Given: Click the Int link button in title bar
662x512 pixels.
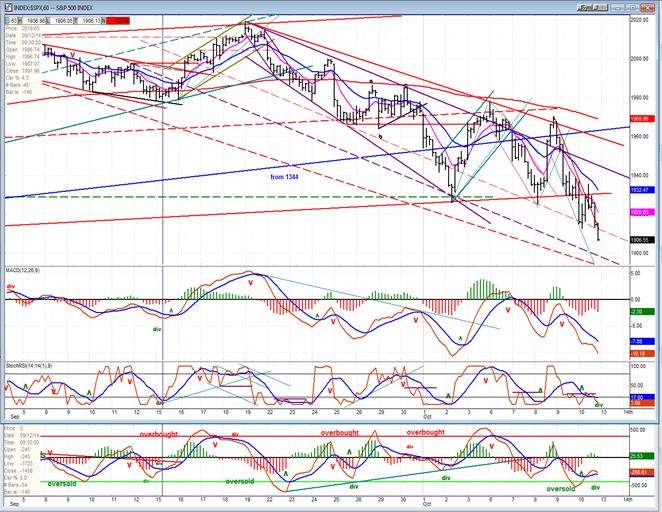Looking at the screenshot, I should 600,8.
